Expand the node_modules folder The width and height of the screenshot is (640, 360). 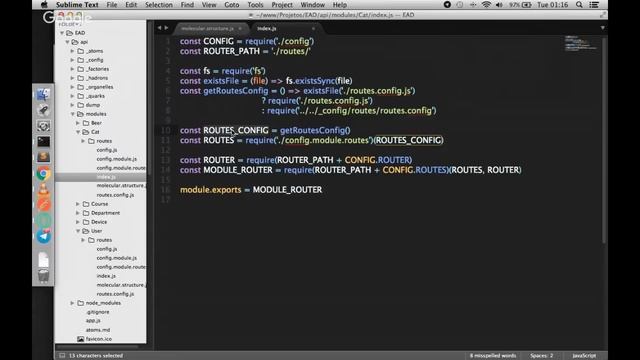coord(73,303)
